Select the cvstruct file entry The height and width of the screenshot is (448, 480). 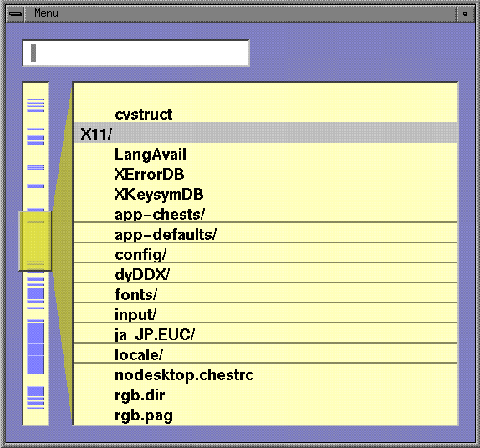pyautogui.click(x=143, y=115)
